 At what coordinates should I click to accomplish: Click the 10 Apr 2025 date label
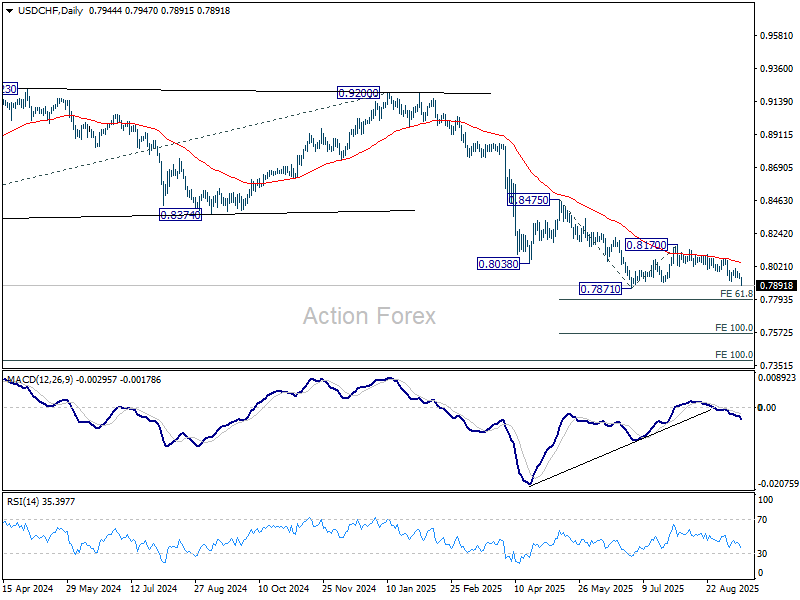[537, 589]
